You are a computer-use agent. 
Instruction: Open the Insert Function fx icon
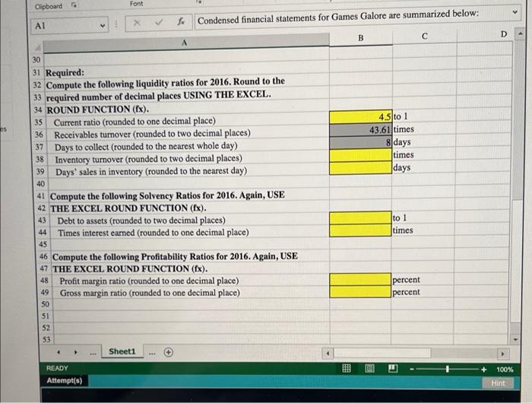181,22
